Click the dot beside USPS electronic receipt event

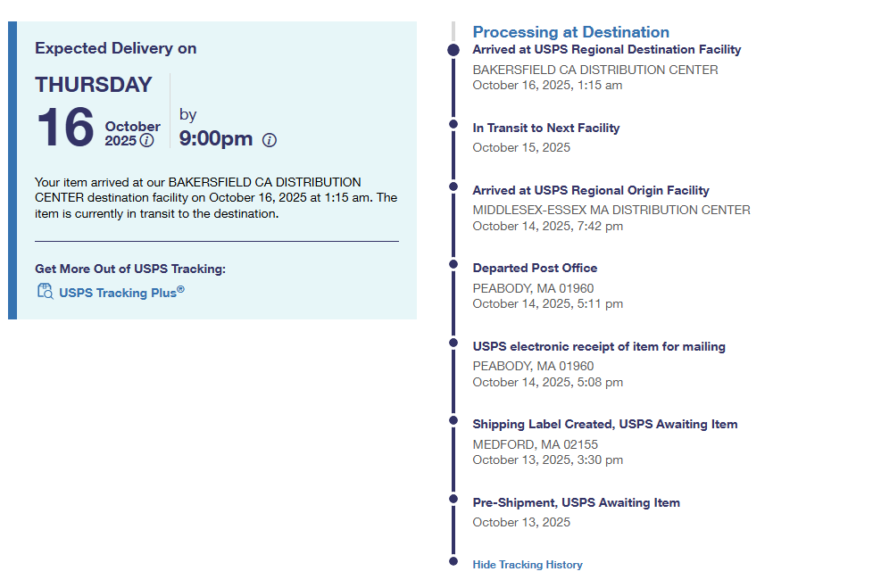(453, 343)
